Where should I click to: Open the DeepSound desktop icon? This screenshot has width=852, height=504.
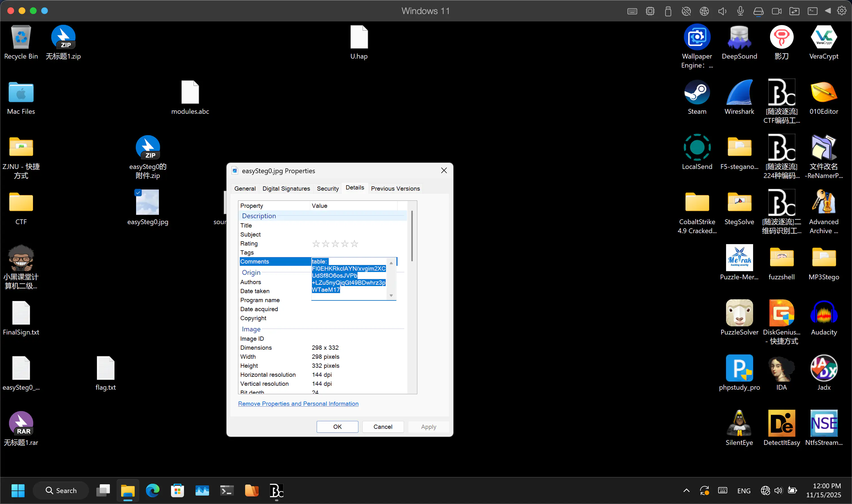[x=739, y=37]
